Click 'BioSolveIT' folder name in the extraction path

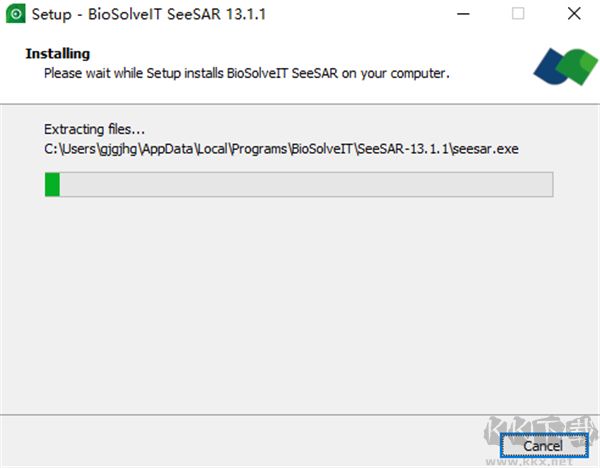(x=321, y=149)
